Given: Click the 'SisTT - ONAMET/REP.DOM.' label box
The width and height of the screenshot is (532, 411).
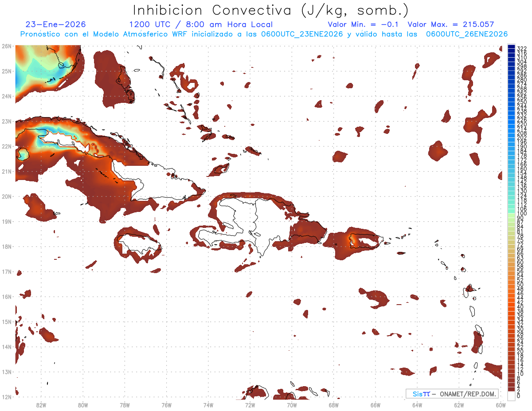Looking at the screenshot, I should coord(452,394).
